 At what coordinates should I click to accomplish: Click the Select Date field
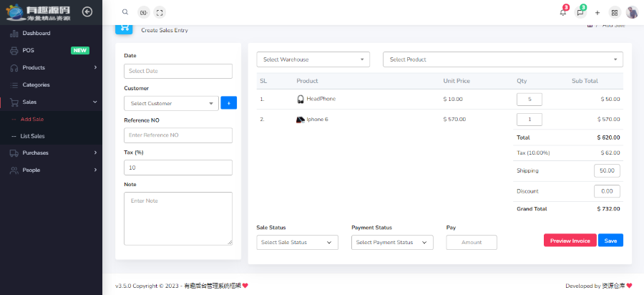click(178, 71)
